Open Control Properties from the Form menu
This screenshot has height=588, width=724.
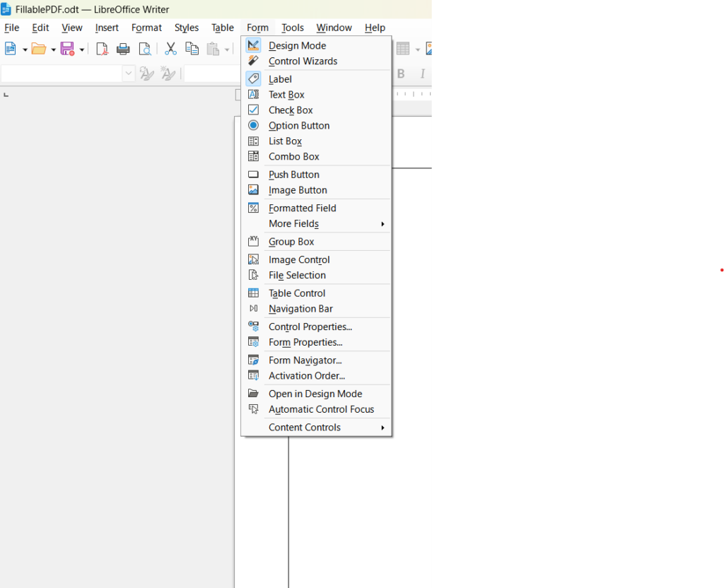tap(317, 327)
